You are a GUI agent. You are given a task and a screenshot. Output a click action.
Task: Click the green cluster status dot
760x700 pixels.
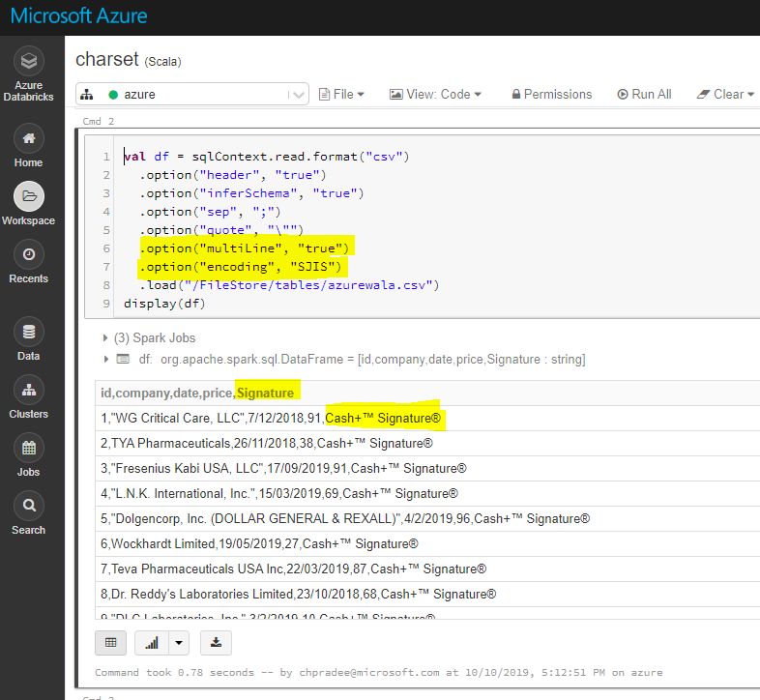click(113, 95)
